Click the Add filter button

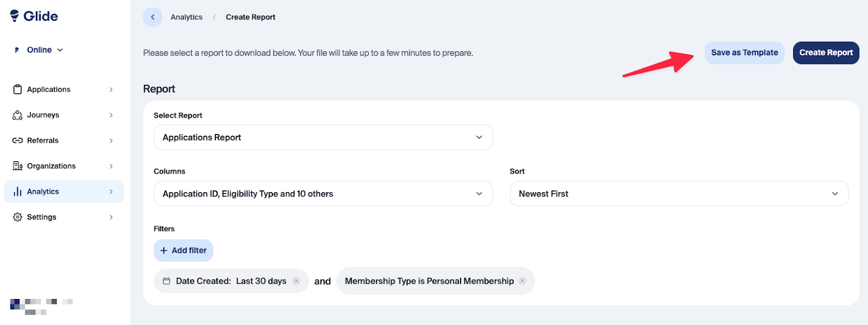click(183, 251)
